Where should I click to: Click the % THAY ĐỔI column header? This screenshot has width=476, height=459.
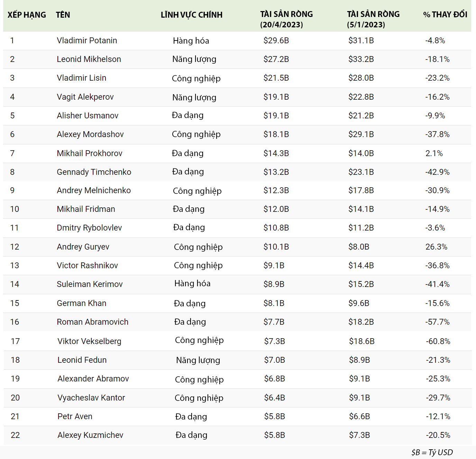(x=445, y=15)
